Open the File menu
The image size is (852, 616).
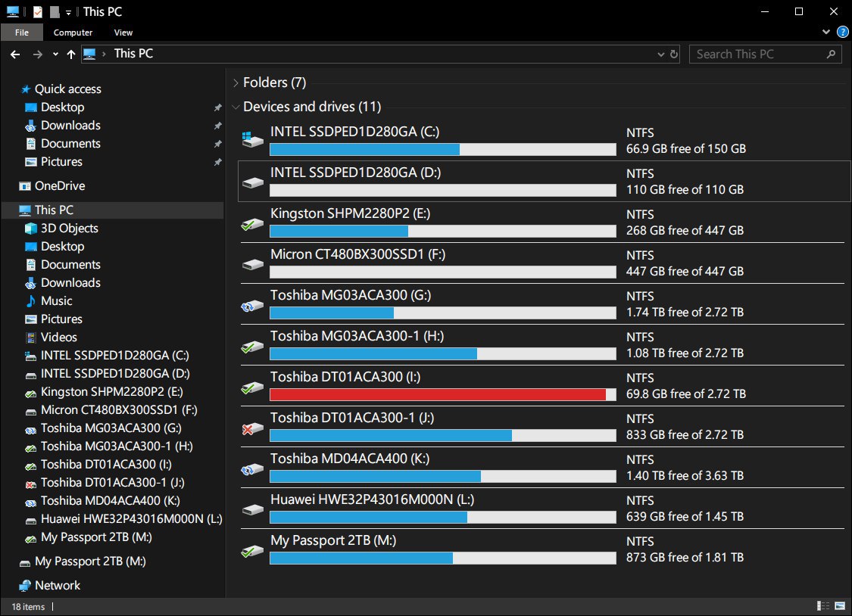tap(22, 33)
